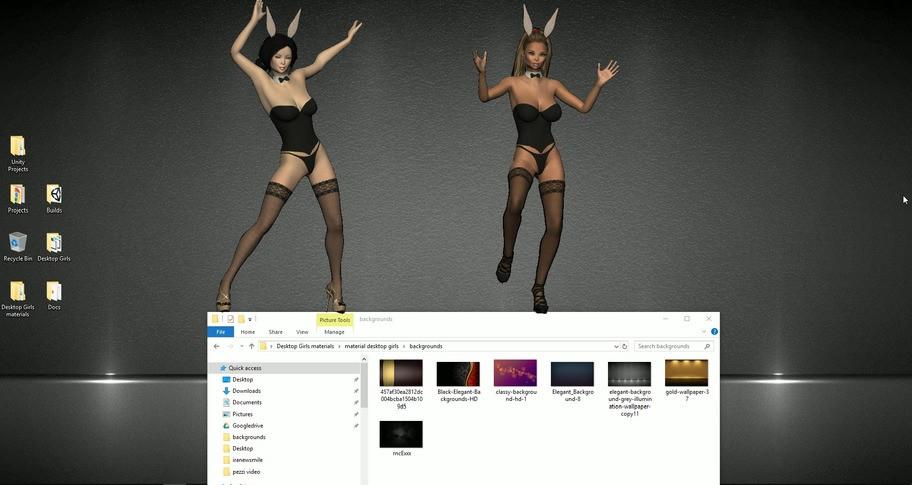Select the Projects desktop folder icon
Viewport: 912px width, 485px height.
(17, 199)
